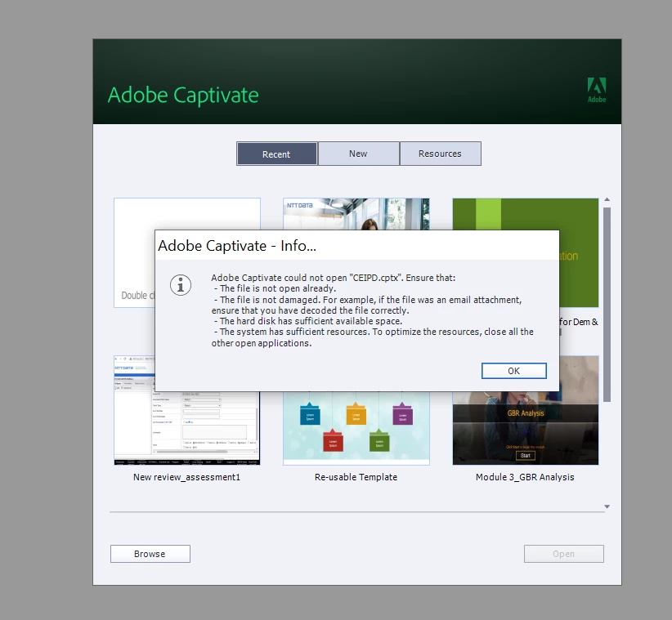Click the info icon in the dialog
This screenshot has width=672, height=620.
181,285
